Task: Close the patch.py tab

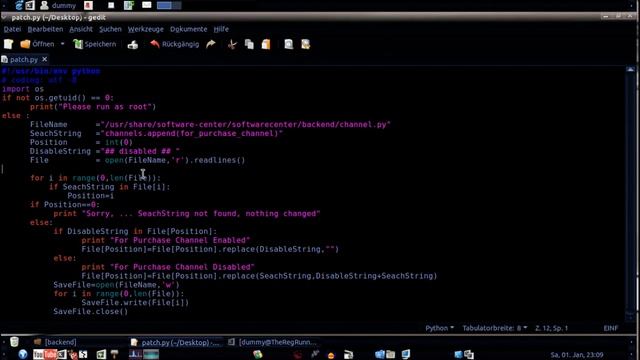Action: pos(44,60)
